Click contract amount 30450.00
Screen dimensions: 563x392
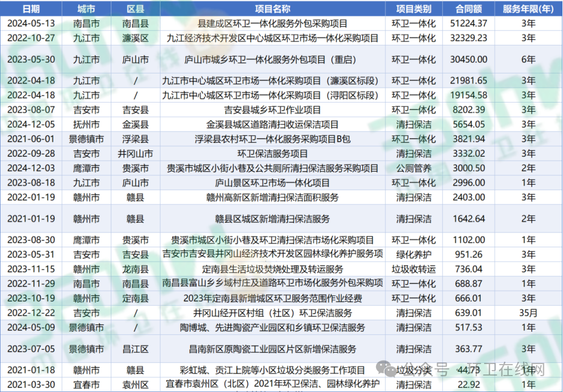click(x=469, y=60)
